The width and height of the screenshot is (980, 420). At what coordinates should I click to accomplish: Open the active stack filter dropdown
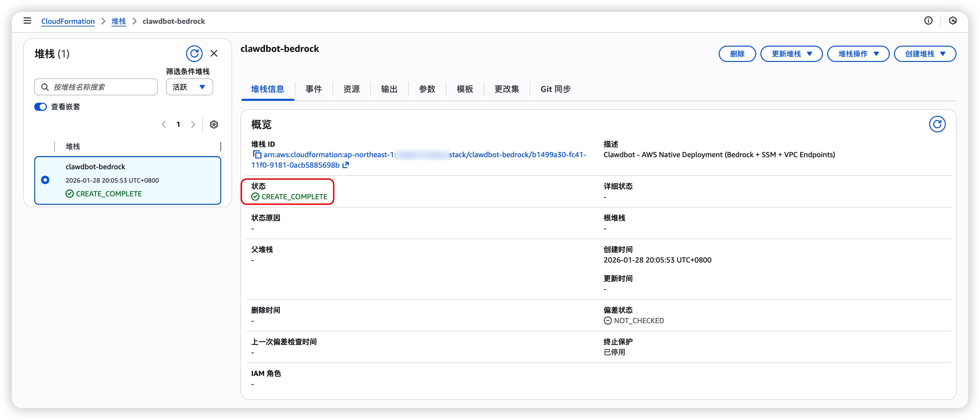tap(189, 87)
